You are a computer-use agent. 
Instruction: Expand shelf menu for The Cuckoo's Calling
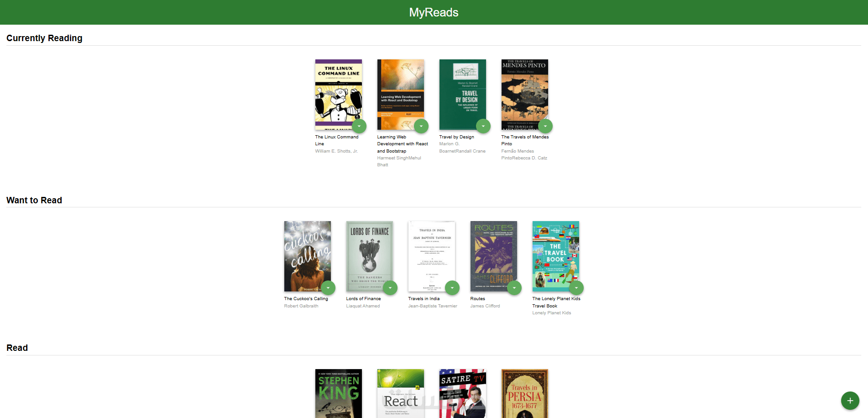click(x=328, y=288)
